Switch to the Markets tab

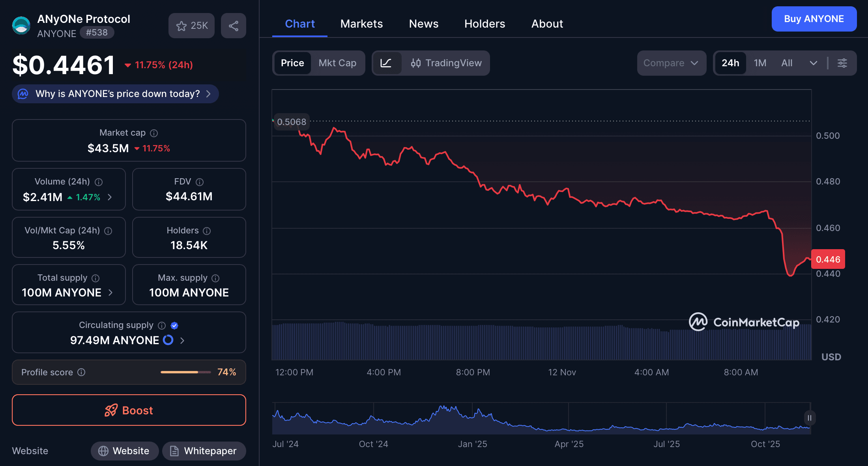pos(361,24)
